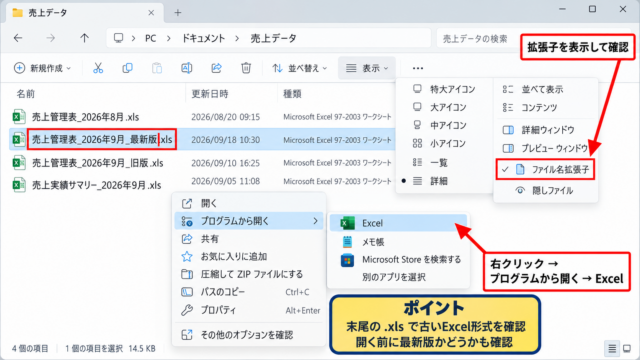
Task: Click the Share icon in toolbar
Action: pyautogui.click(x=216, y=68)
